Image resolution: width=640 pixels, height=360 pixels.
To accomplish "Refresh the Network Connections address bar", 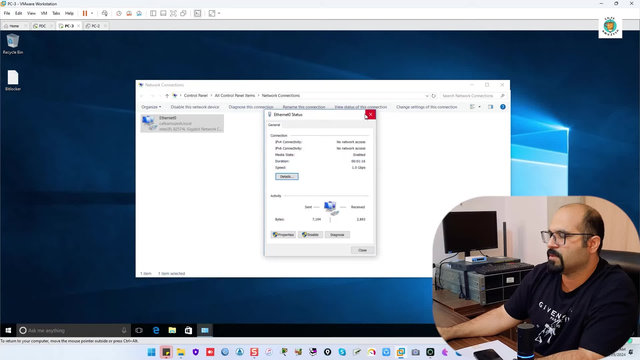I will coord(433,96).
